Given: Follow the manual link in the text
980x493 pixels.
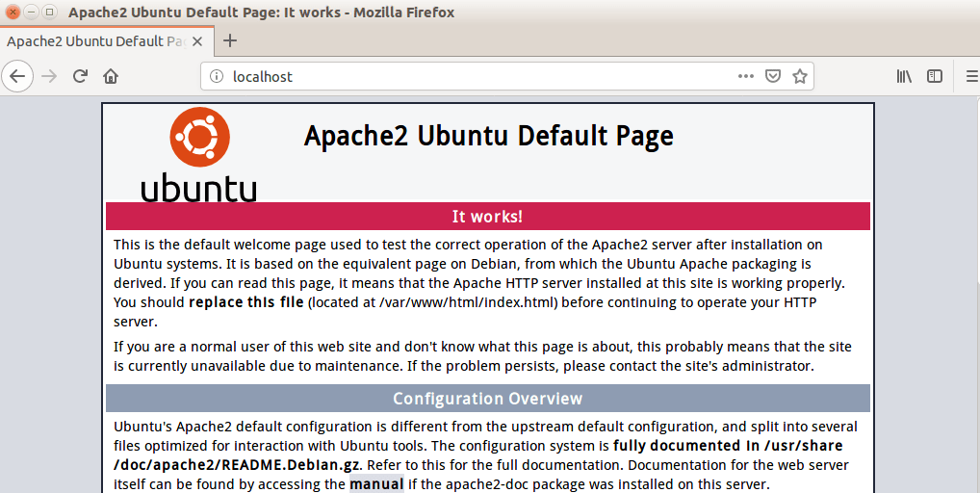Looking at the screenshot, I should click(376, 484).
